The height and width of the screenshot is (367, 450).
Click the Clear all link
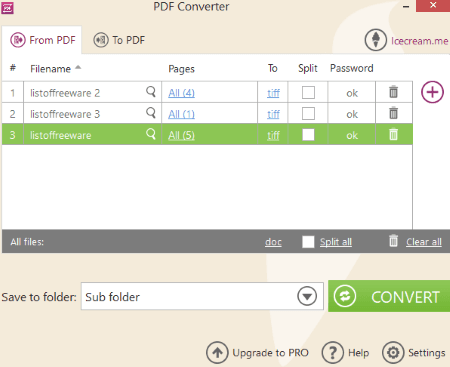424,242
